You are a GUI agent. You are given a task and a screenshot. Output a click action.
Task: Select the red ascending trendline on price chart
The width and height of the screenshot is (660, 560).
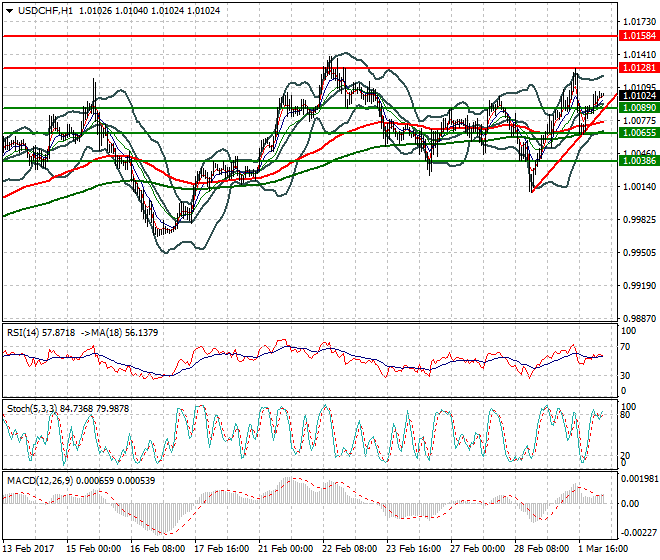[575, 143]
